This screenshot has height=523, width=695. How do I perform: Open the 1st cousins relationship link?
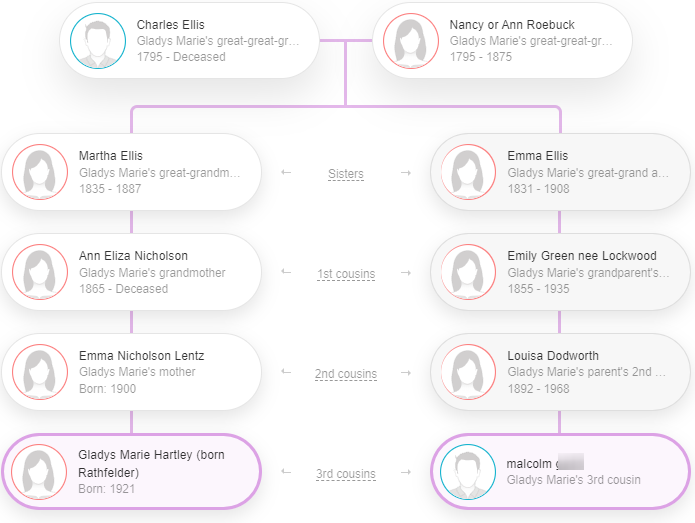(x=346, y=274)
